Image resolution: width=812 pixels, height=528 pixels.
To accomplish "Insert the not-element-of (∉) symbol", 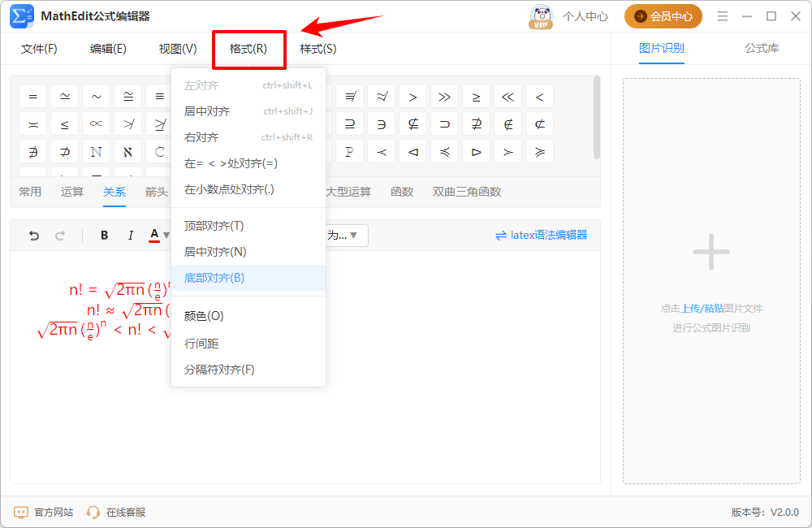I will (x=508, y=124).
